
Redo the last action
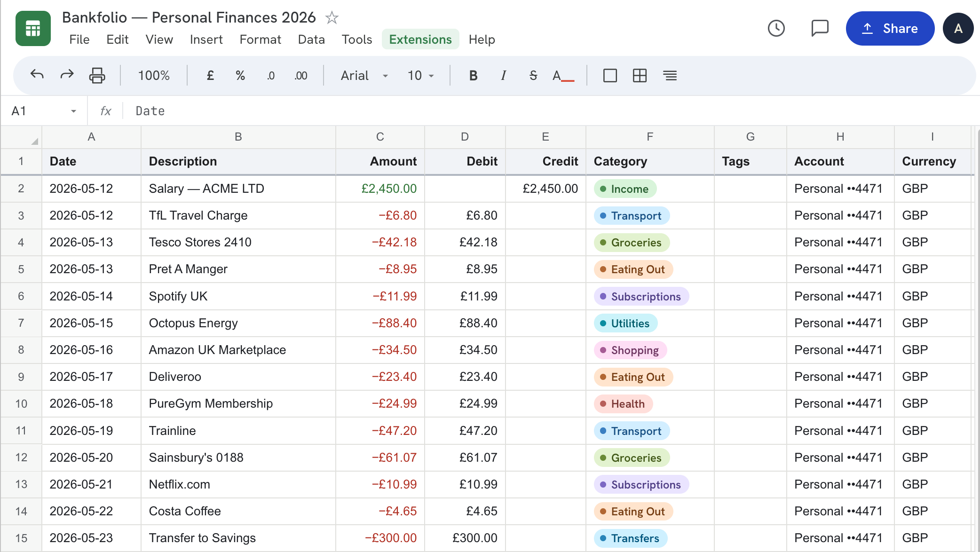pyautogui.click(x=67, y=75)
